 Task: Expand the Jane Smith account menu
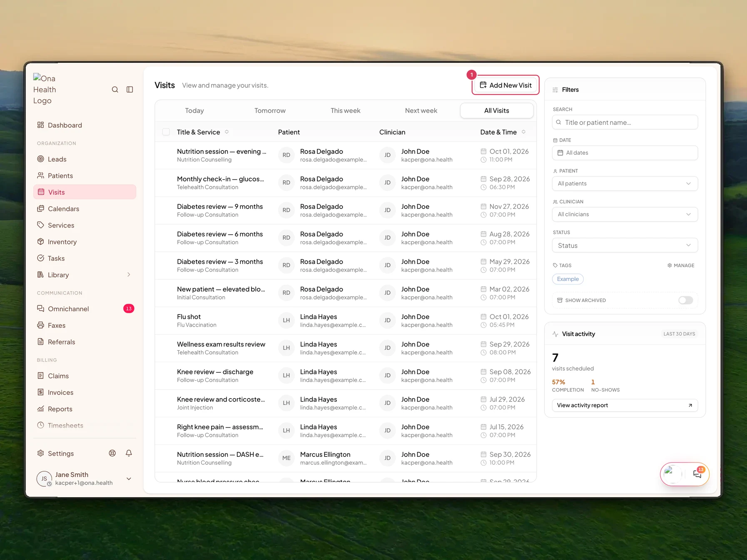click(129, 479)
